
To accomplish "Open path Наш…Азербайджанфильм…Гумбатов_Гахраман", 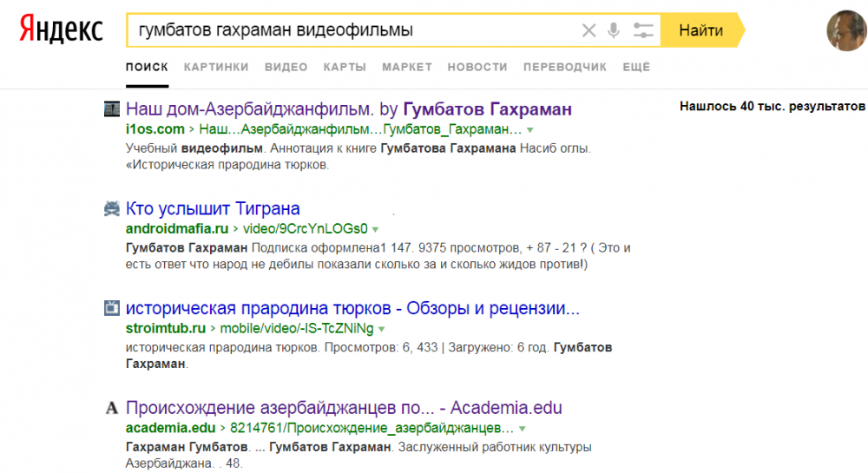I will point(360,129).
